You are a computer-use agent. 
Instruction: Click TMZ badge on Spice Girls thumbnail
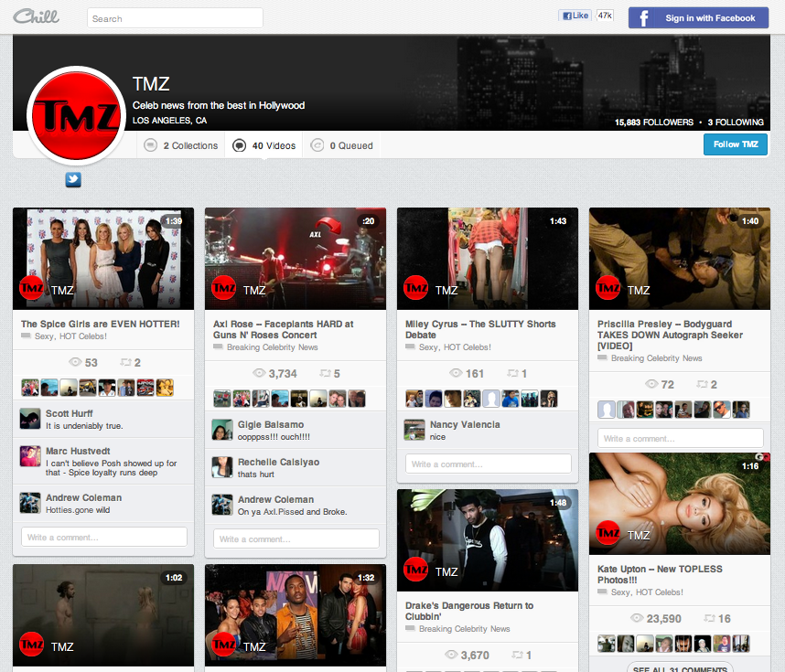[x=31, y=288]
